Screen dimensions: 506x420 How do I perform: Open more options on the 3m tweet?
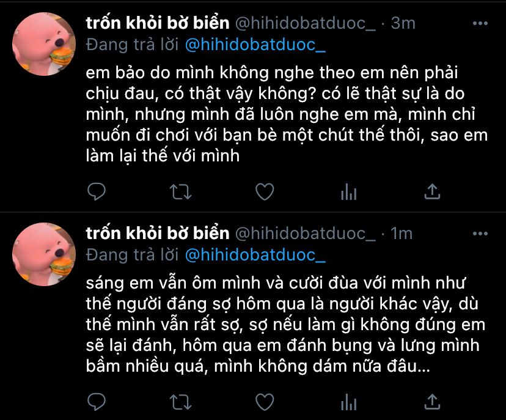[480, 23]
